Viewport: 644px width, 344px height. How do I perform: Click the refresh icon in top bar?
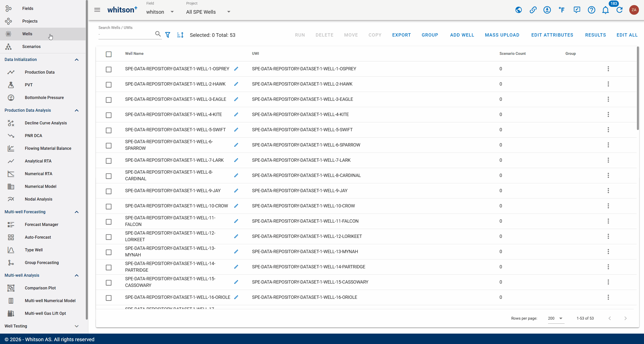[620, 10]
